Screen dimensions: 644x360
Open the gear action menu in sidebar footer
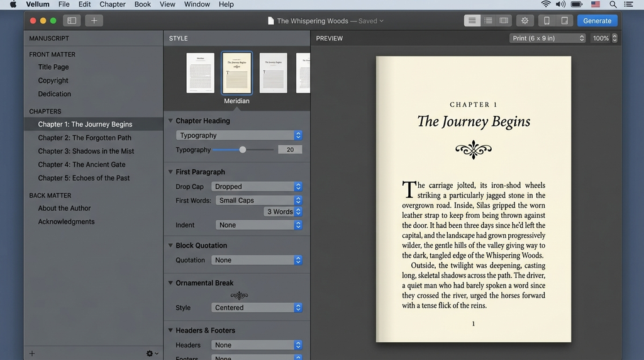tap(152, 354)
